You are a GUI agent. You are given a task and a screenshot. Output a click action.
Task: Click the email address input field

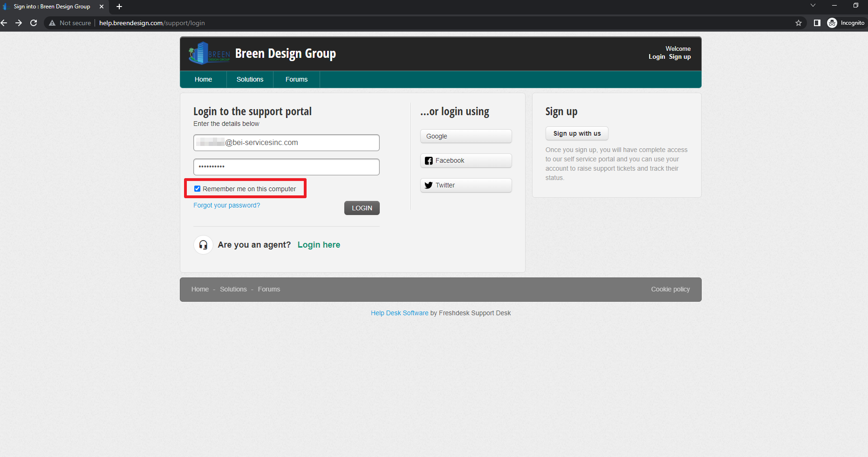click(x=287, y=143)
